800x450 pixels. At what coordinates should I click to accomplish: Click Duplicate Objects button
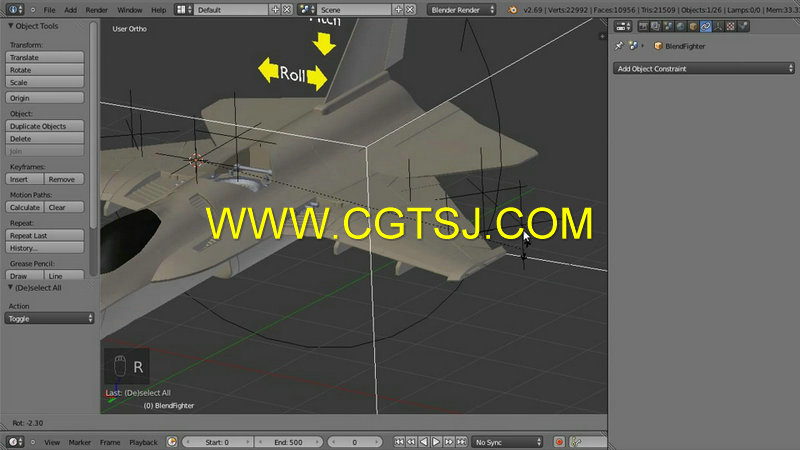(x=45, y=126)
